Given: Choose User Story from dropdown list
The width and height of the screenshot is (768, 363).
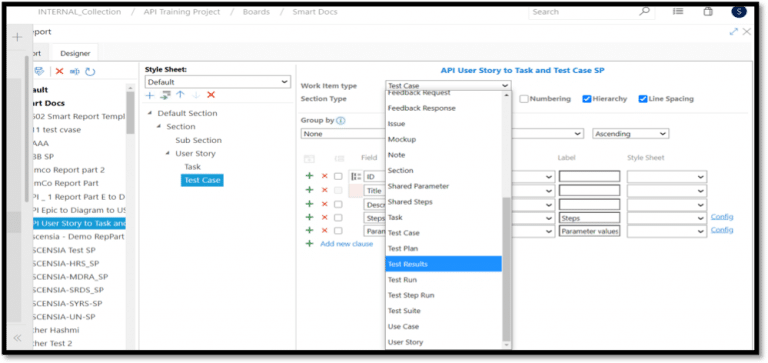Looking at the screenshot, I should point(406,342).
